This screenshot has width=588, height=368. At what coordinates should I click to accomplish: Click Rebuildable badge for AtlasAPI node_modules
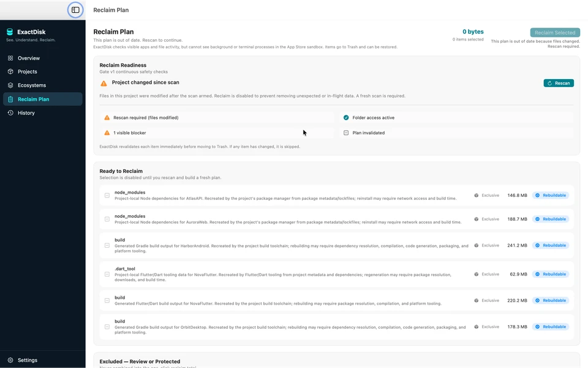point(551,195)
